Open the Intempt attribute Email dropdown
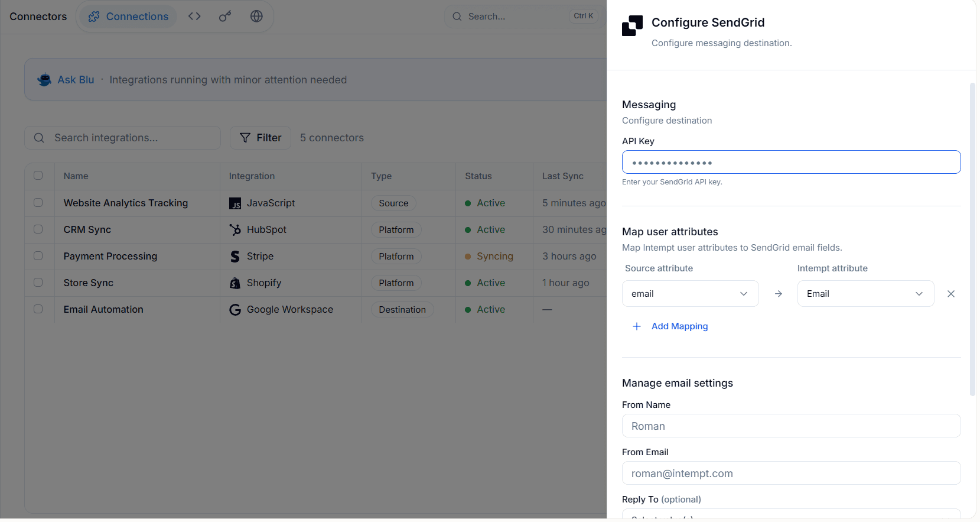 pyautogui.click(x=865, y=294)
